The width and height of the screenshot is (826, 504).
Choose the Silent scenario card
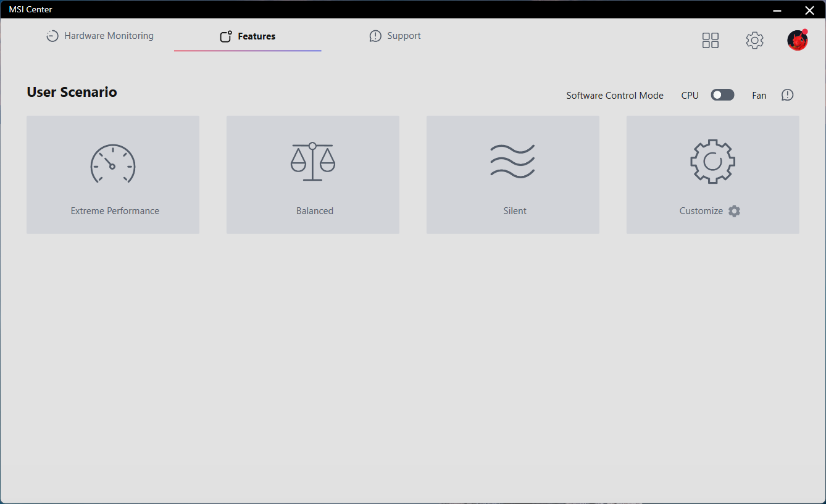click(x=513, y=175)
